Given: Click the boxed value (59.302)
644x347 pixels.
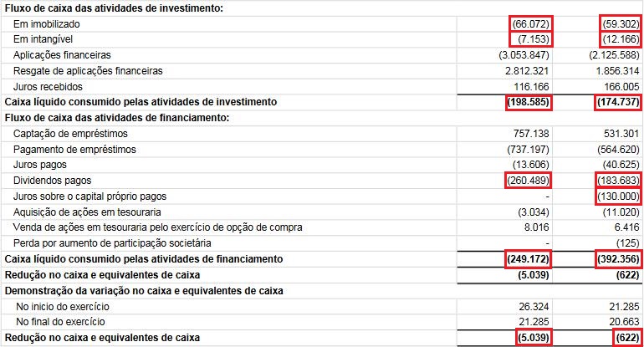Looking at the screenshot, I should click(x=617, y=23).
